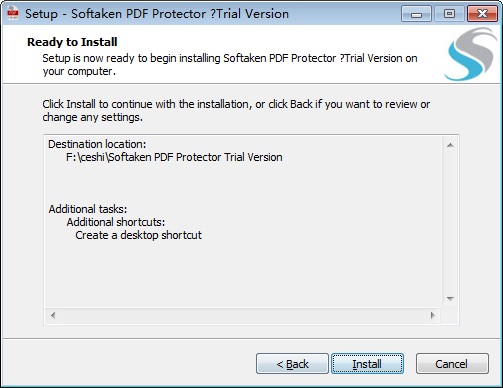Viewport: 503px width, 388px height.
Task: Click the right arrow of the horizontal scrollbar
Action: 433,315
